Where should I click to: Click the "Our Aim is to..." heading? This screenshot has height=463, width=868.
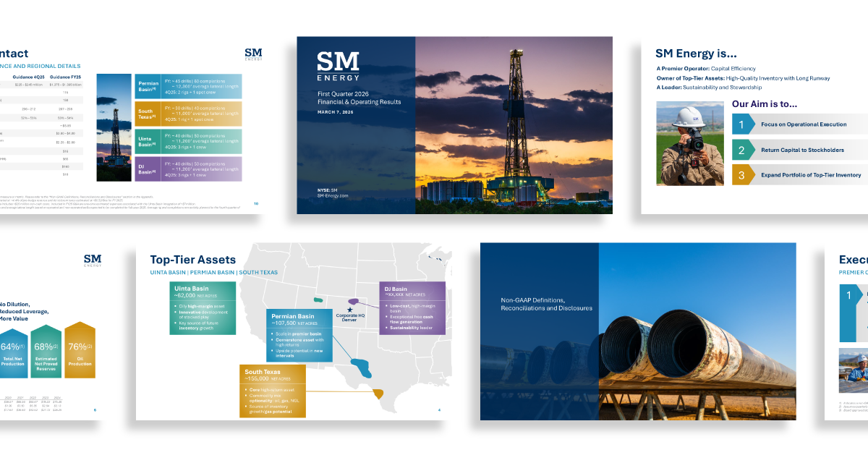[765, 104]
